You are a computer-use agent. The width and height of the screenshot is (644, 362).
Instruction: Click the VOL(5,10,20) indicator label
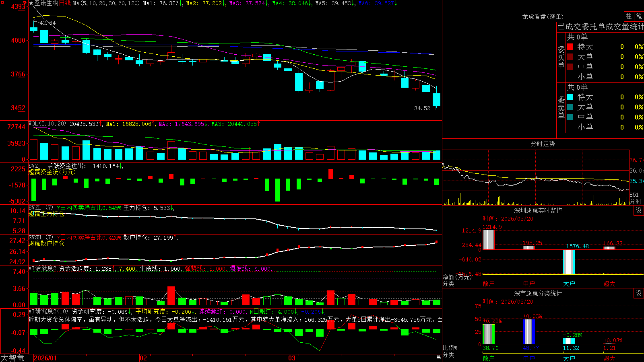click(47, 124)
